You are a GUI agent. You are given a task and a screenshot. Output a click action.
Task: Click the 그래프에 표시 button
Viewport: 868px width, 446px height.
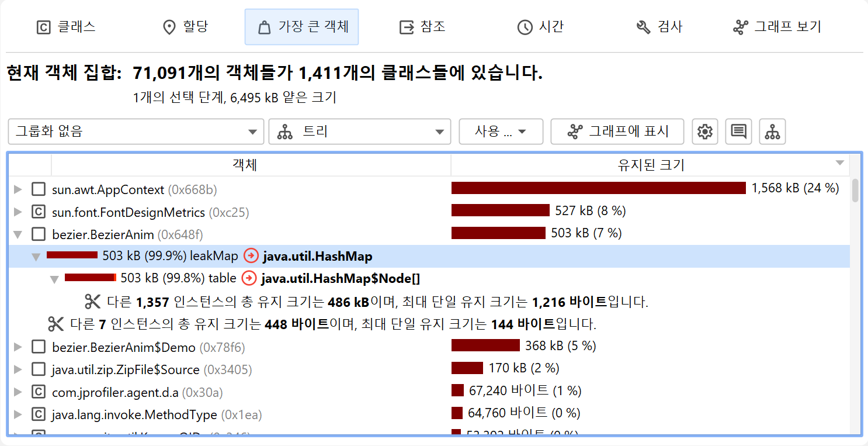coord(617,132)
